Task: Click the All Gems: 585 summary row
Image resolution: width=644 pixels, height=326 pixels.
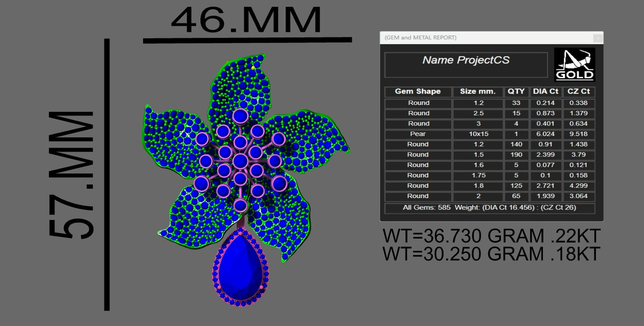Action: tap(490, 208)
